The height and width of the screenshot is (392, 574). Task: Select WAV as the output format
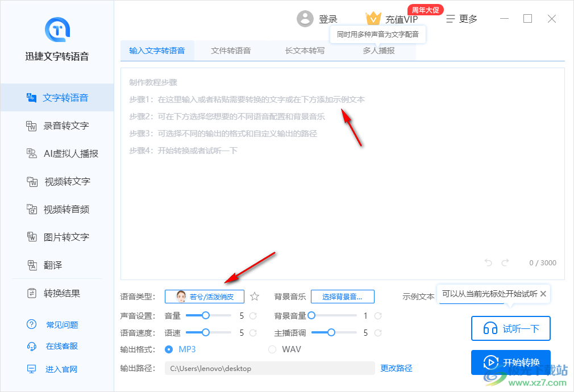273,349
